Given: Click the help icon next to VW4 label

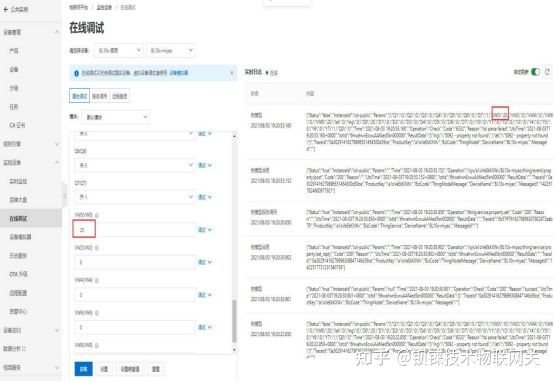Looking at the screenshot, I should (x=97, y=280).
